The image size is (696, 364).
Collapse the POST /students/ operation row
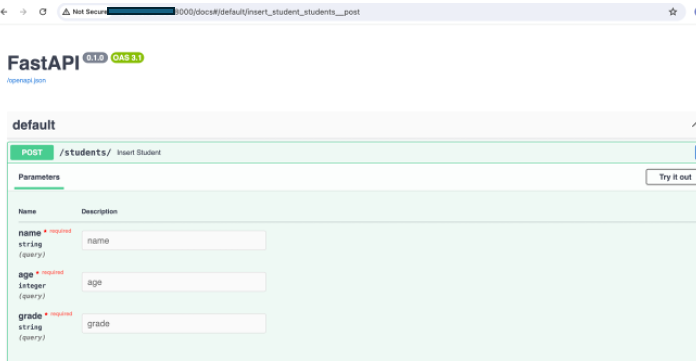pos(353,153)
